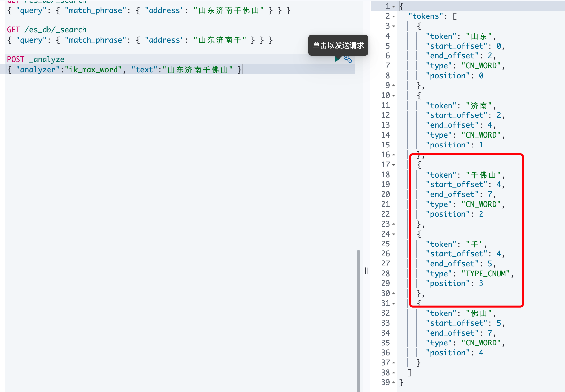Click fold marker at closing brace line 9
This screenshot has width=565, height=392.
[x=394, y=85]
